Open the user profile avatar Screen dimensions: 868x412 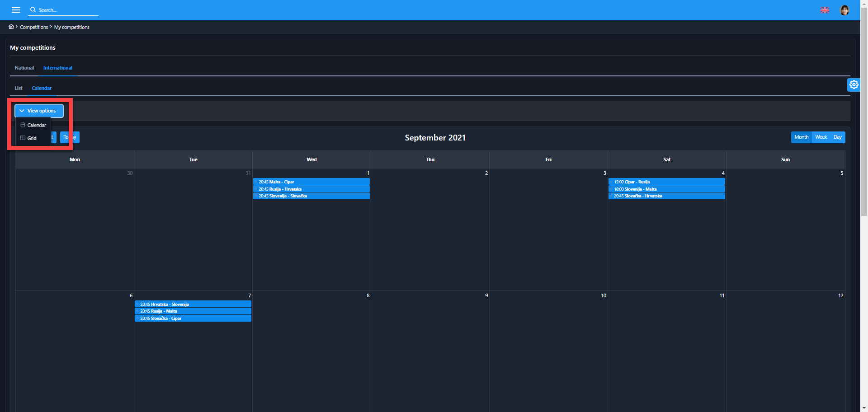pyautogui.click(x=844, y=10)
